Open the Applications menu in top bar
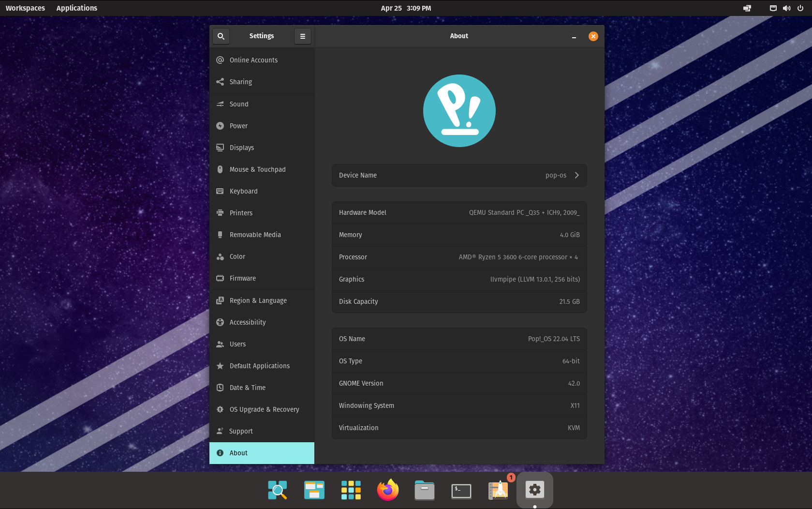 (76, 8)
